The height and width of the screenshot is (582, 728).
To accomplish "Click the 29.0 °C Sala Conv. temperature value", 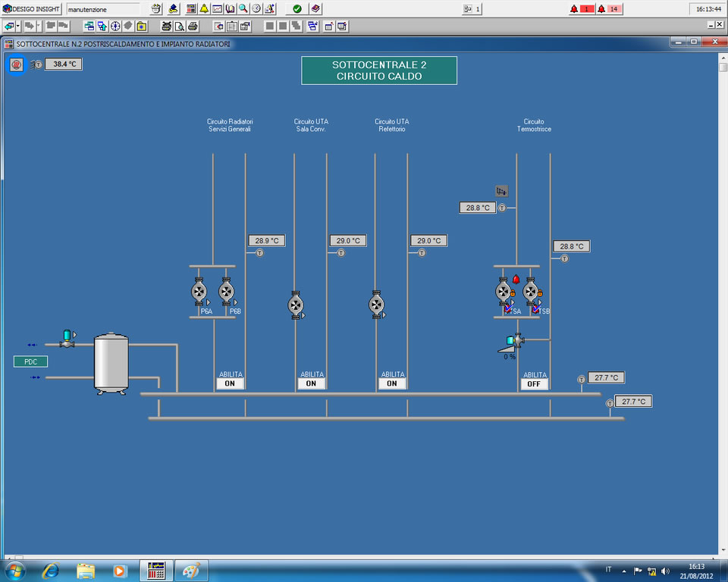I will tap(348, 240).
